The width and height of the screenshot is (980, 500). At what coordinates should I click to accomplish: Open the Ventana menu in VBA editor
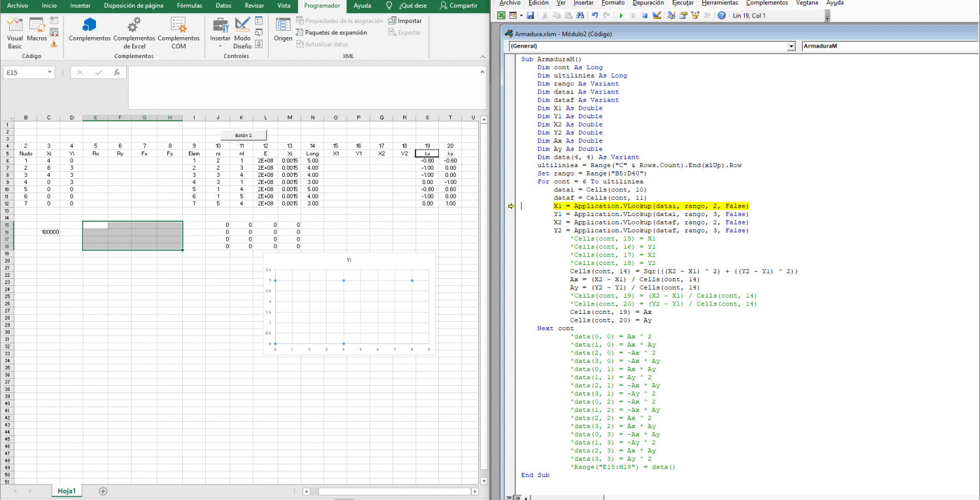coord(807,3)
